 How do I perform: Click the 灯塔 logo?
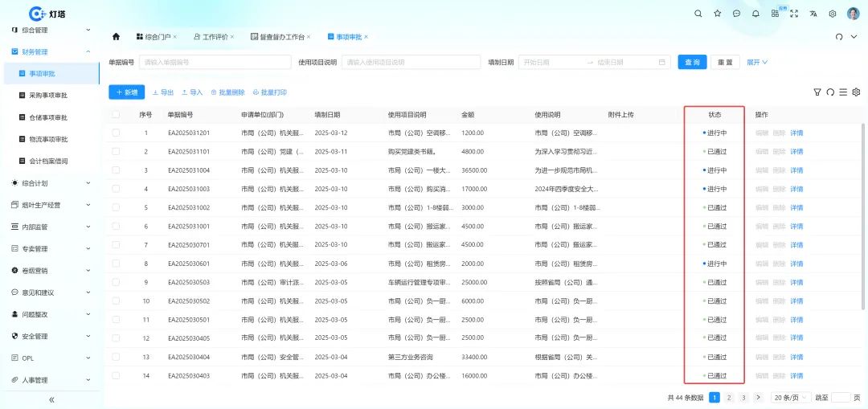(x=47, y=14)
